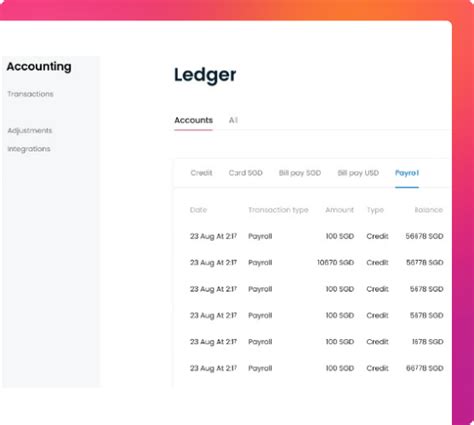The height and width of the screenshot is (425, 474).
Task: Click the Date column header
Action: click(x=198, y=210)
